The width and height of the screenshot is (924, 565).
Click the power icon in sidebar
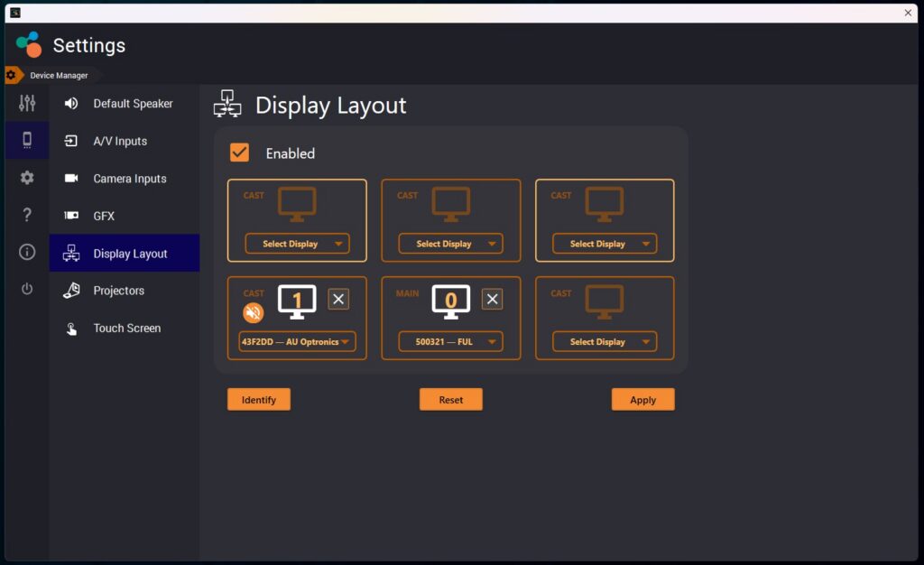point(27,289)
